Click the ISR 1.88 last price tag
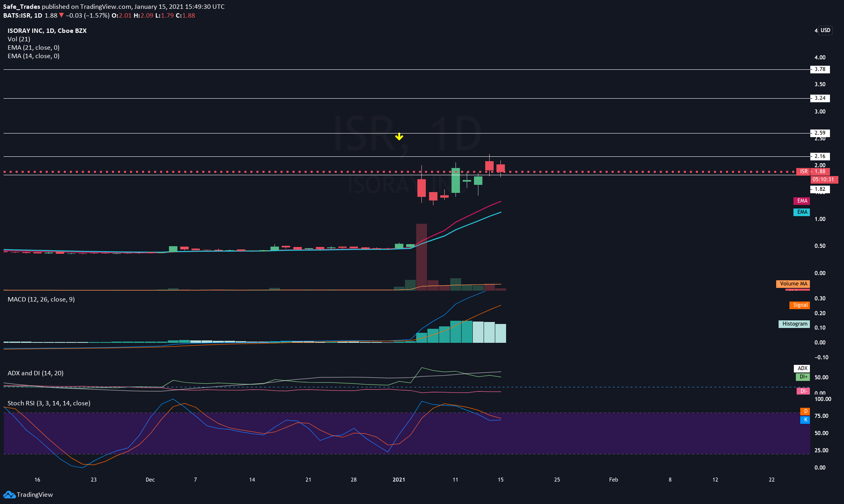The width and height of the screenshot is (844, 504). tap(813, 172)
